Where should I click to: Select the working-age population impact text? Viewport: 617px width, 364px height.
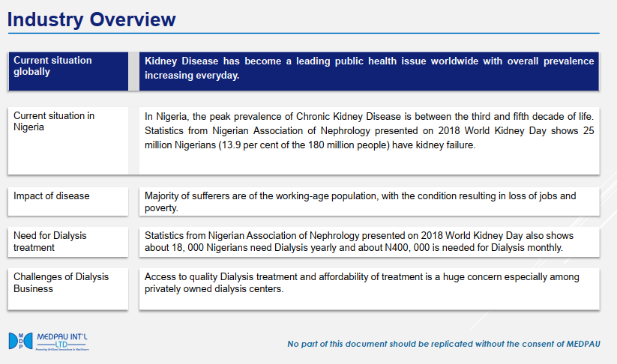point(361,201)
